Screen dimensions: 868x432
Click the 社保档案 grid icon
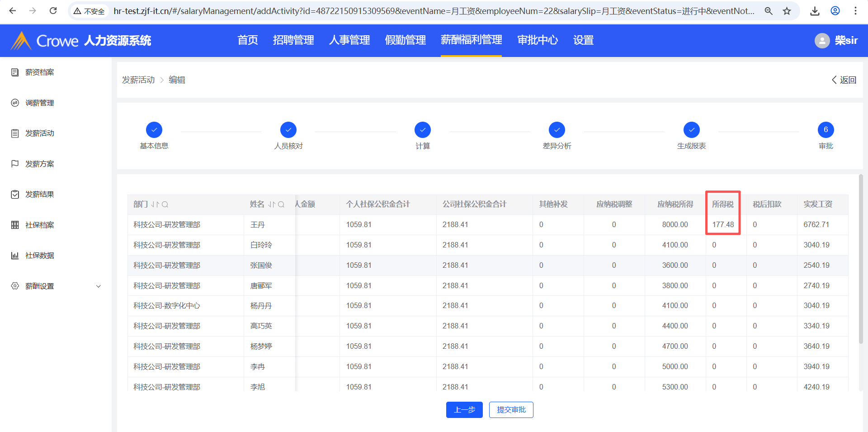[15, 225]
